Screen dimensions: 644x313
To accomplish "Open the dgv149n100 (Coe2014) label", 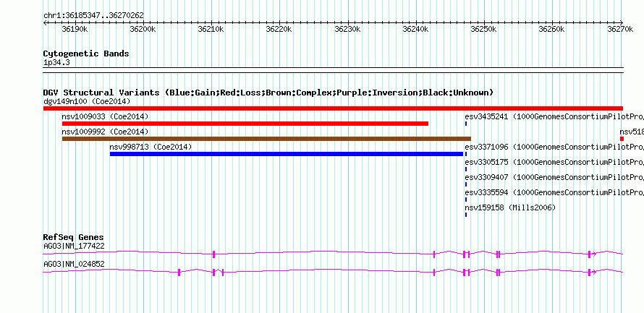I will click(x=87, y=101).
